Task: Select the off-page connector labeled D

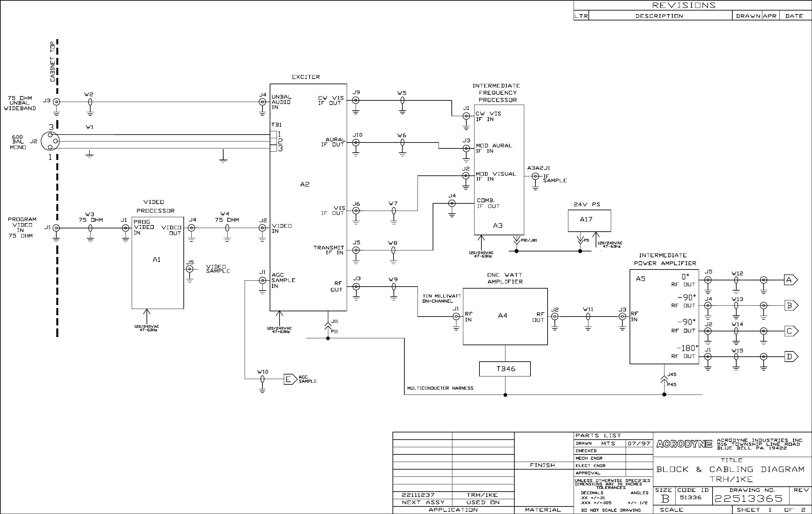Action: coord(790,357)
